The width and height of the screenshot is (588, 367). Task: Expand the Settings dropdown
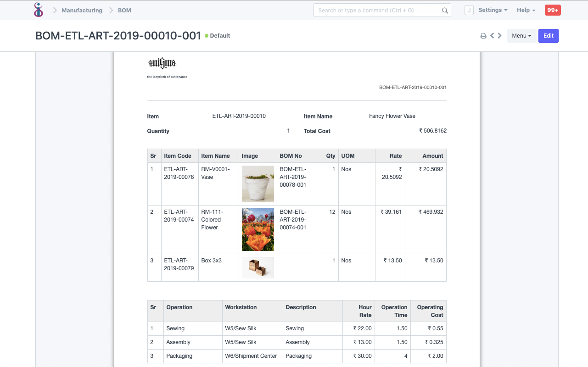(x=493, y=10)
